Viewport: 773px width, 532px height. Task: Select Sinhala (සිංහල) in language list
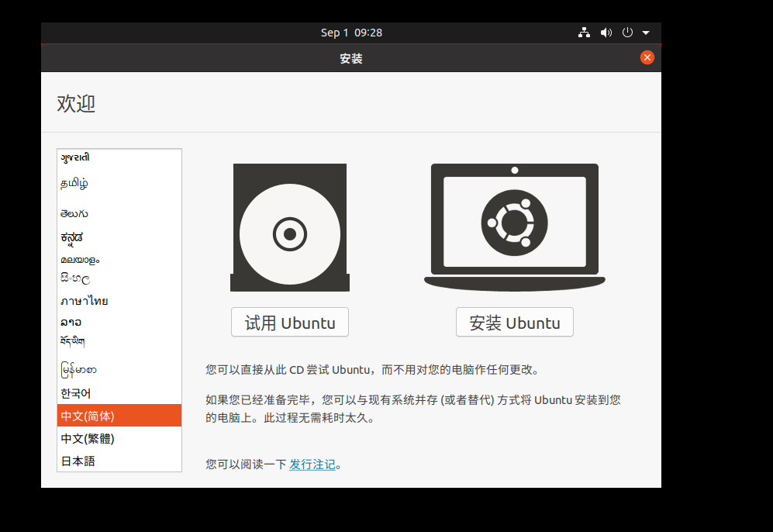tap(119, 278)
